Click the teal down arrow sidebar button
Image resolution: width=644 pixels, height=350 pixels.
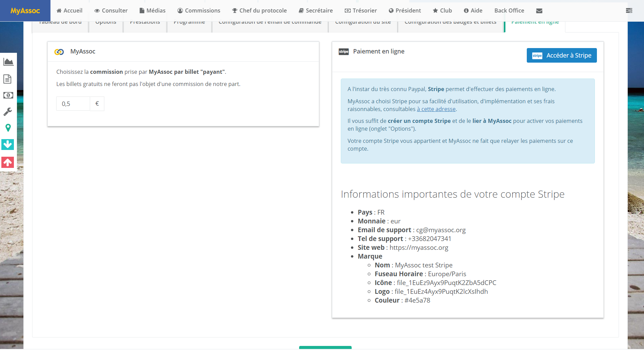[x=8, y=145]
